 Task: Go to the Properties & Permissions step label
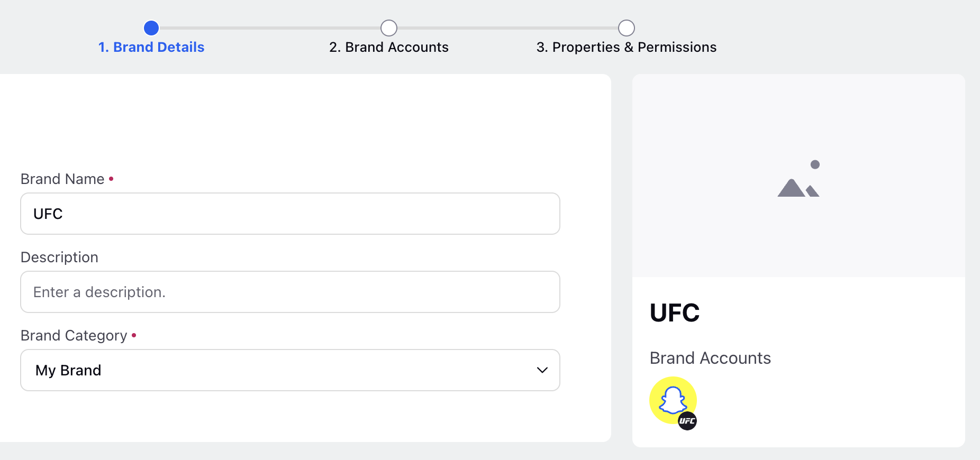coord(627,47)
